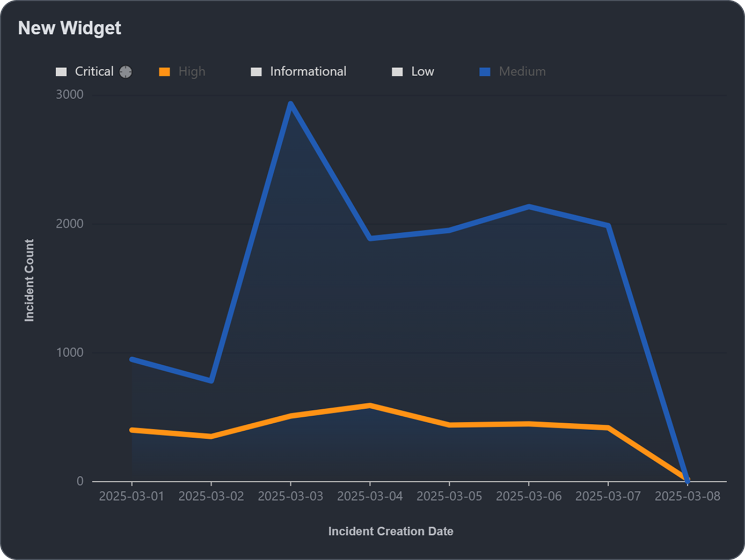Toggle the Critical series label
Viewport: 745px width, 560px height.
pos(94,71)
